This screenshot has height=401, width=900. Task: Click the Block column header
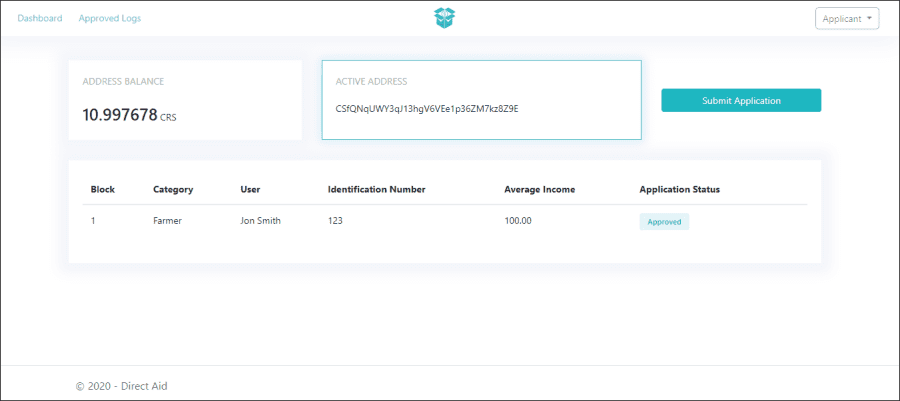pyautogui.click(x=103, y=189)
